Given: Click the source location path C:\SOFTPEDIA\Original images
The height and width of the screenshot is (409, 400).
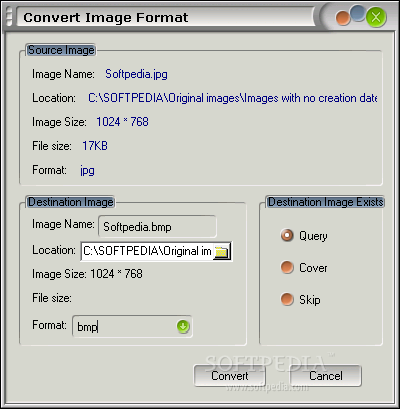Looking at the screenshot, I should coord(233,98).
